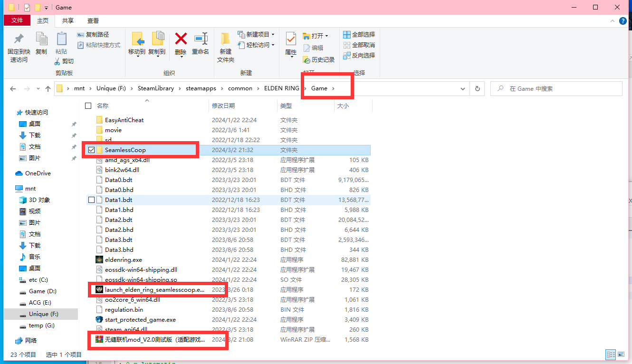Select launch_elden_ring_seamlesscoop exe file
The image size is (632, 364).
(x=155, y=290)
